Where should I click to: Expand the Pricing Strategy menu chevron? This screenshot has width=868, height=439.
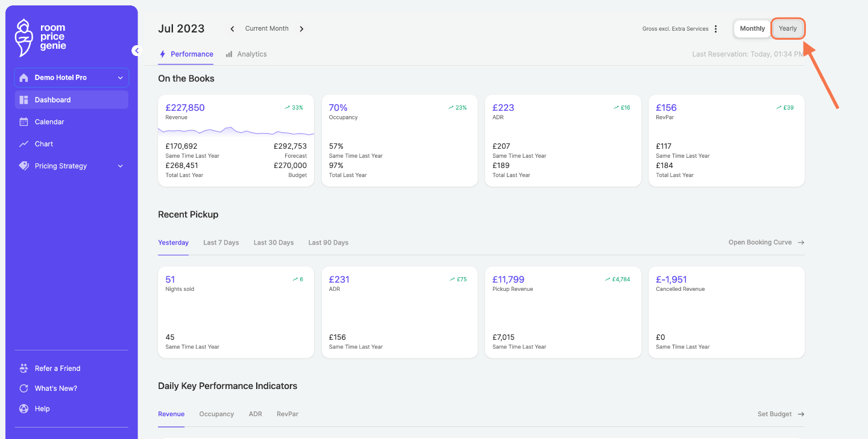pos(120,166)
